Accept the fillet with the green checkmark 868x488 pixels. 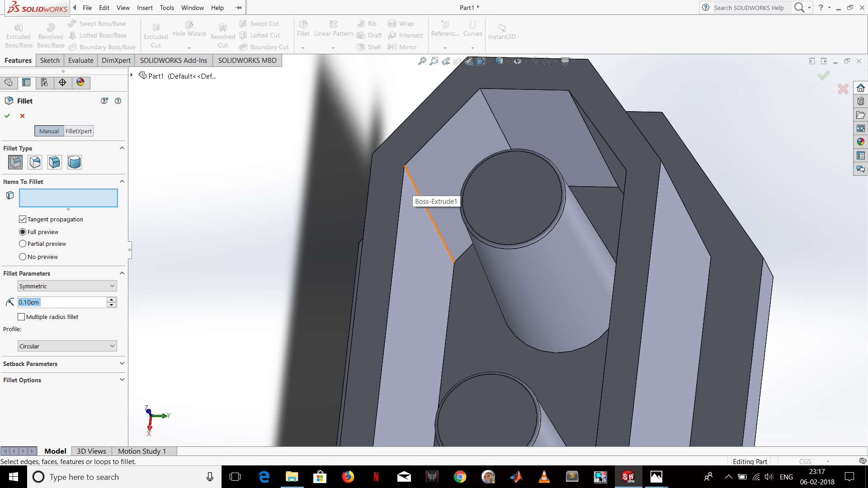[x=7, y=116]
